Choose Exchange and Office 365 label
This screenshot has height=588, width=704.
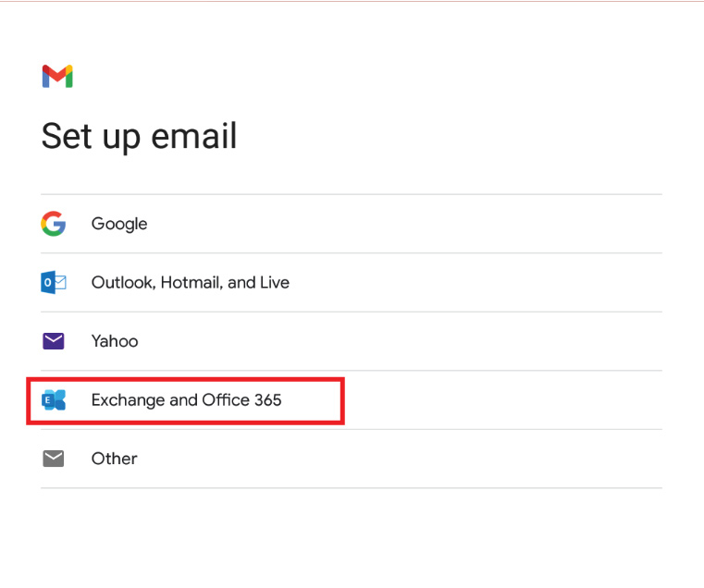click(x=186, y=400)
